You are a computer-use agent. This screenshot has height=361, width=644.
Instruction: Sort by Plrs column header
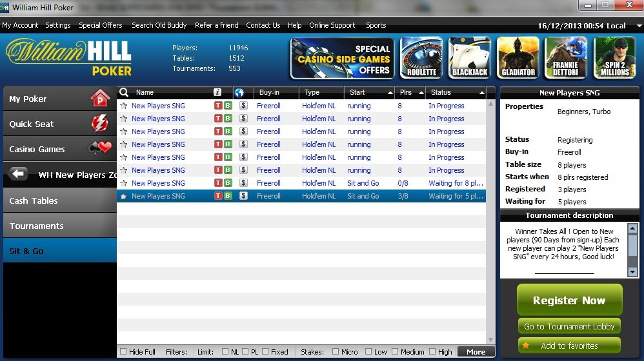[x=410, y=92]
